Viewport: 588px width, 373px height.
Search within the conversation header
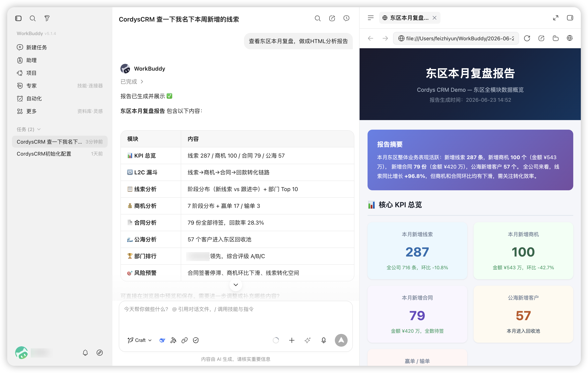(x=318, y=18)
